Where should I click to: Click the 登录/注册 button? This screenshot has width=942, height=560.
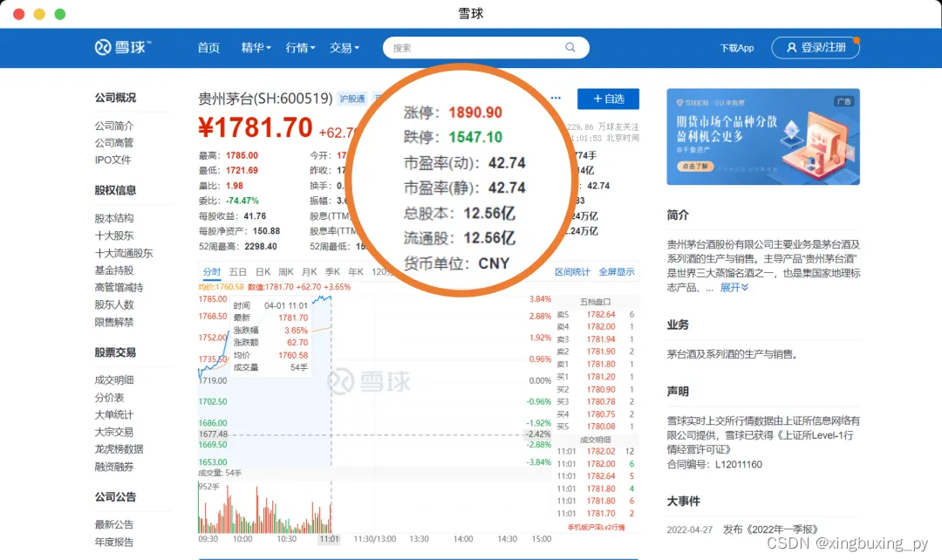pyautogui.click(x=816, y=47)
